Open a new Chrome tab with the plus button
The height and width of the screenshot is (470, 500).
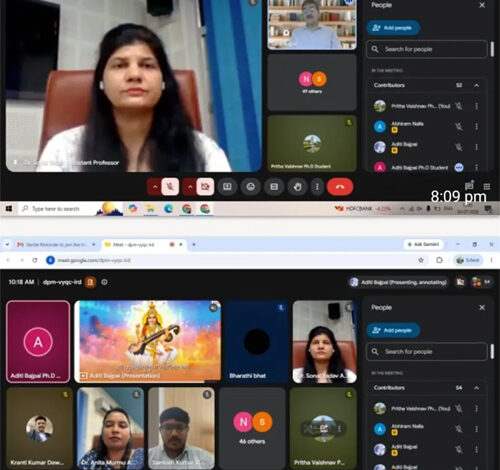pyautogui.click(x=194, y=245)
